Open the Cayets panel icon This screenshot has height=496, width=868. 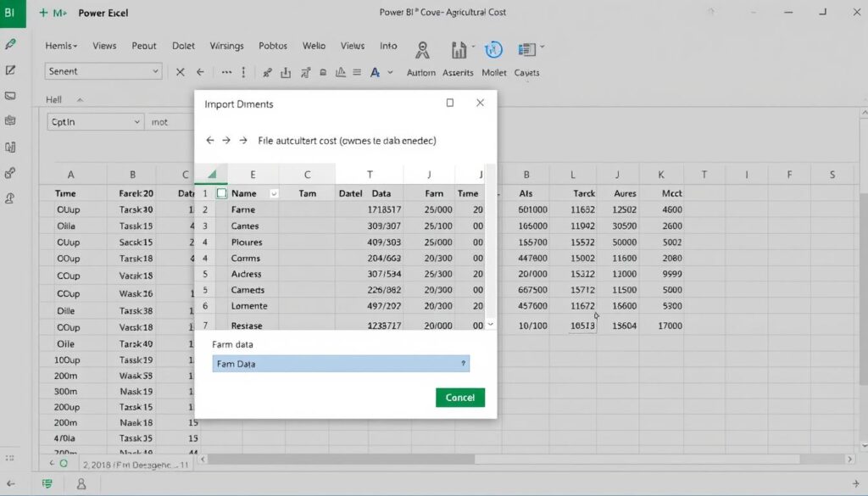526,49
